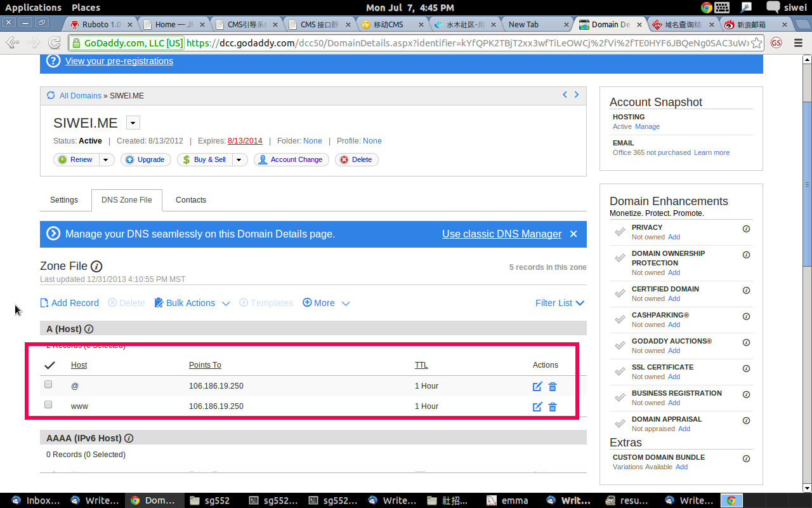Select all records with the header checkmark
The height and width of the screenshot is (508, 812).
(49, 365)
